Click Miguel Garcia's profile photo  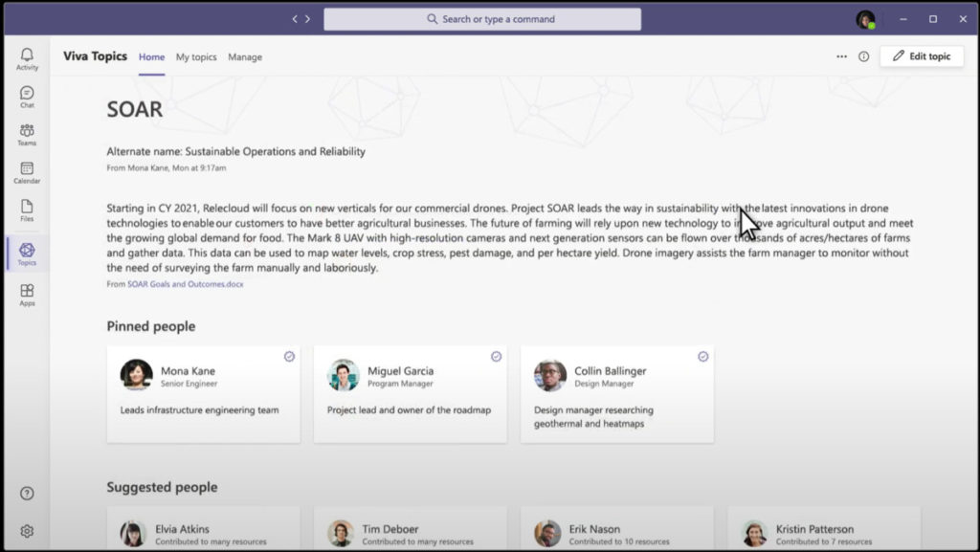(x=344, y=375)
